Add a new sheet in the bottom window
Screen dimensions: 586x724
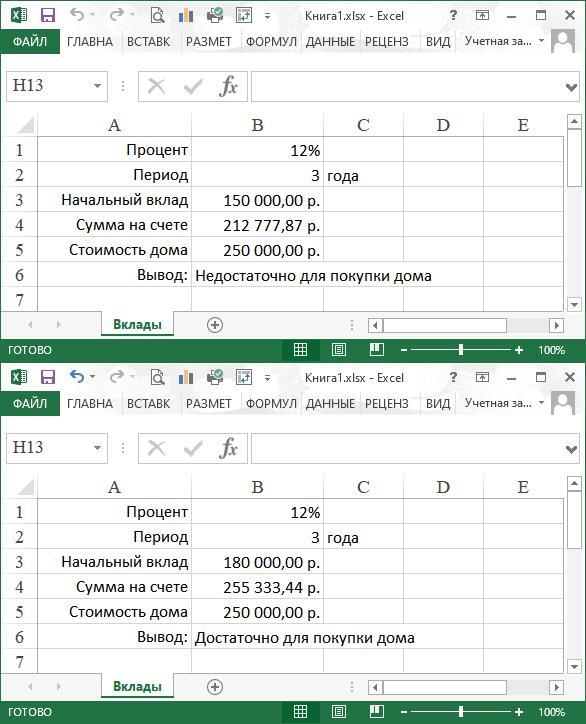click(x=215, y=687)
